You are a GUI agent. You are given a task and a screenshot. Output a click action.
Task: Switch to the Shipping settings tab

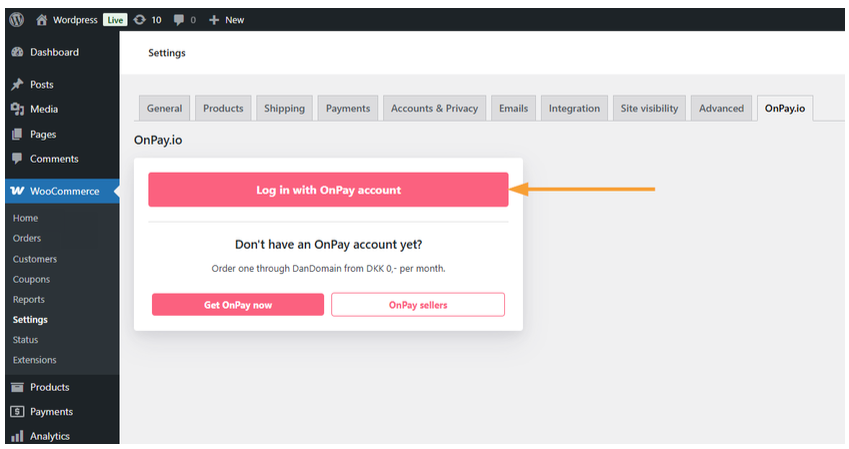[284, 108]
